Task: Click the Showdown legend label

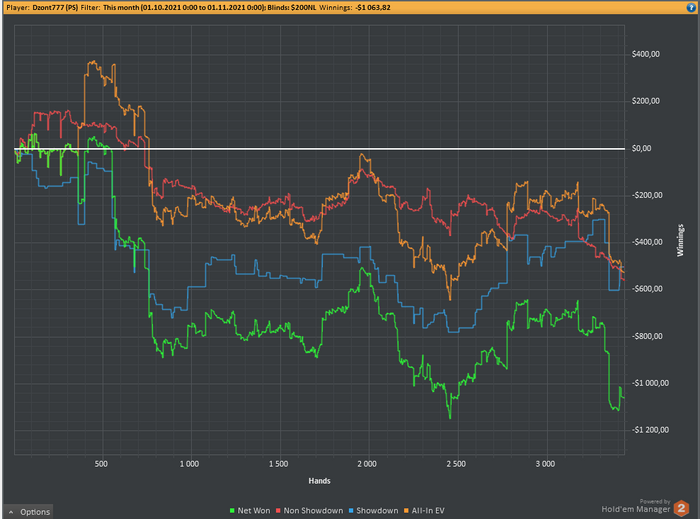Action: [x=377, y=511]
